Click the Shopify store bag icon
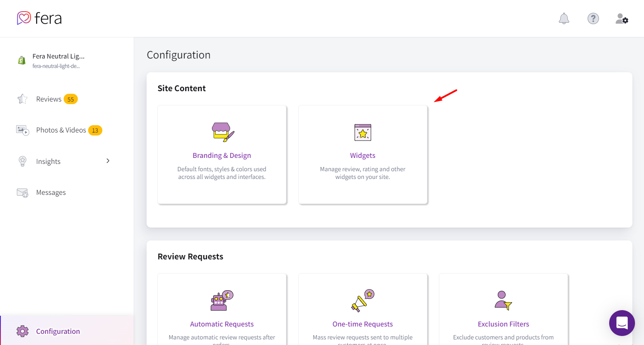 pyautogui.click(x=22, y=60)
